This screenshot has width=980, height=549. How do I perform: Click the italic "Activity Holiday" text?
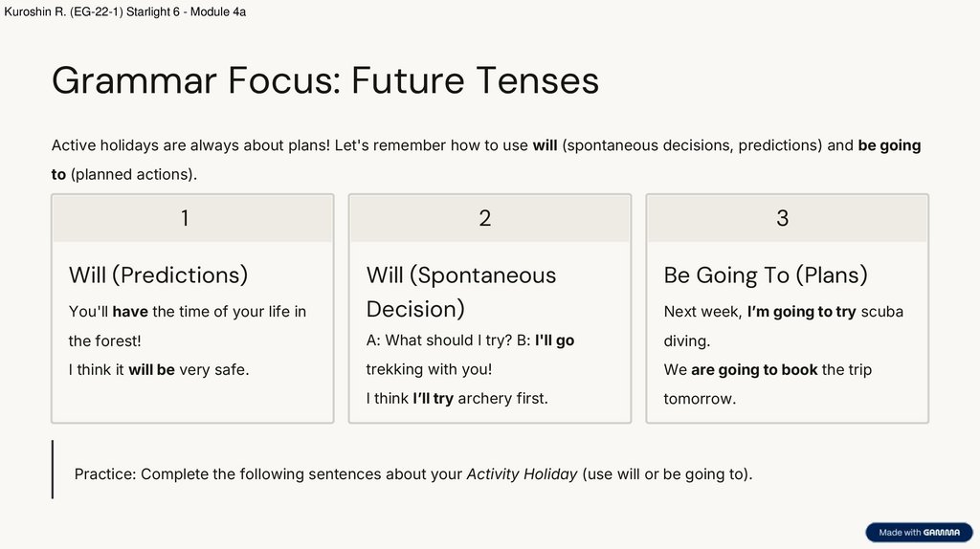522,474
